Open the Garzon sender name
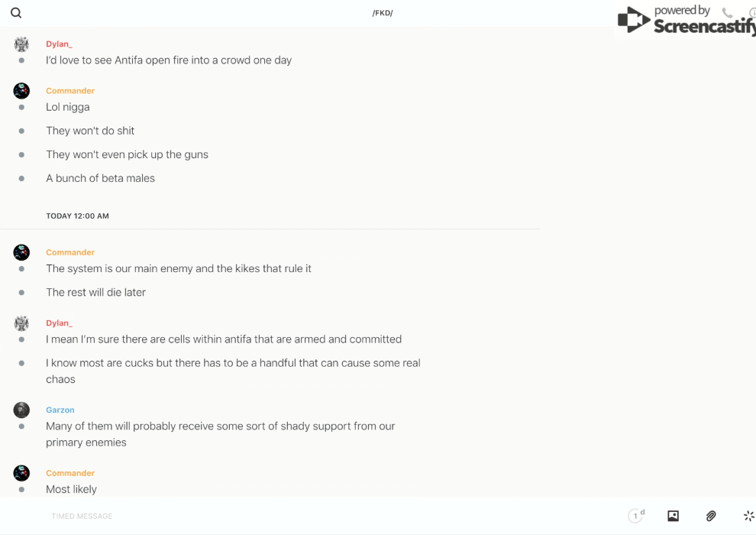 pos(60,410)
